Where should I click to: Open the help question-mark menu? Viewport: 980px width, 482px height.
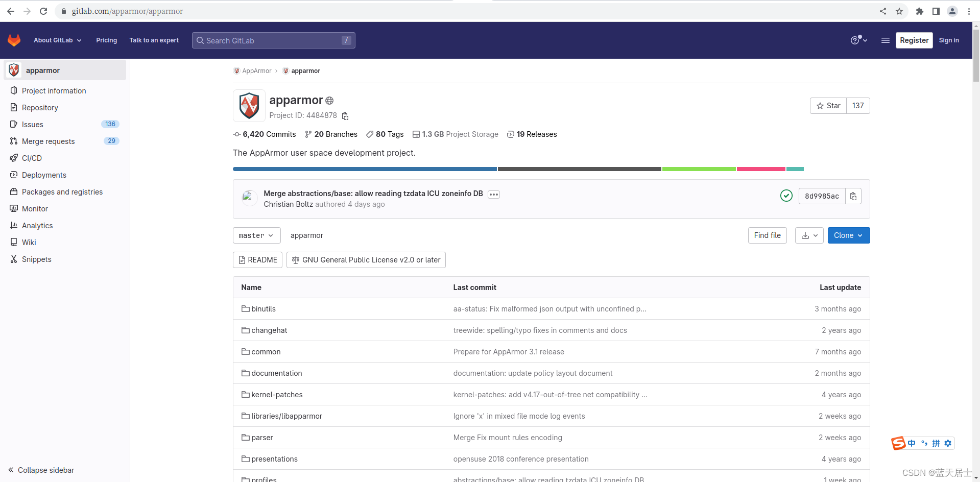(x=858, y=40)
